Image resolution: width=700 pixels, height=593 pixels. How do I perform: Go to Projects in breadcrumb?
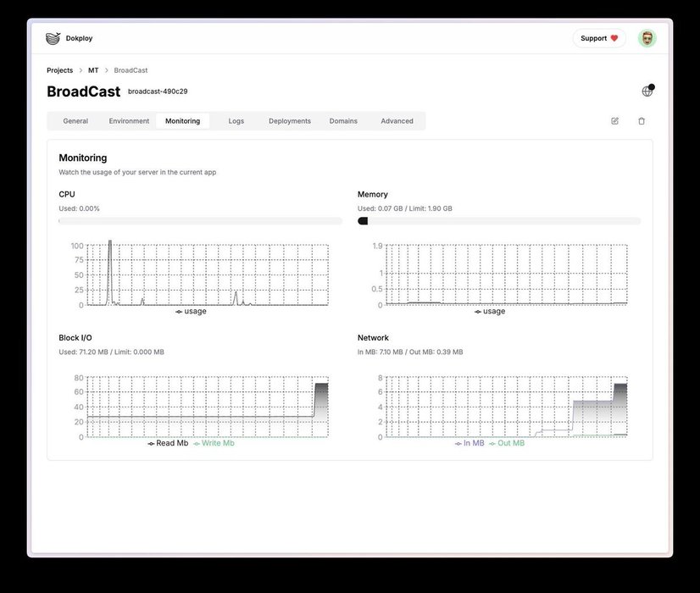[x=60, y=70]
